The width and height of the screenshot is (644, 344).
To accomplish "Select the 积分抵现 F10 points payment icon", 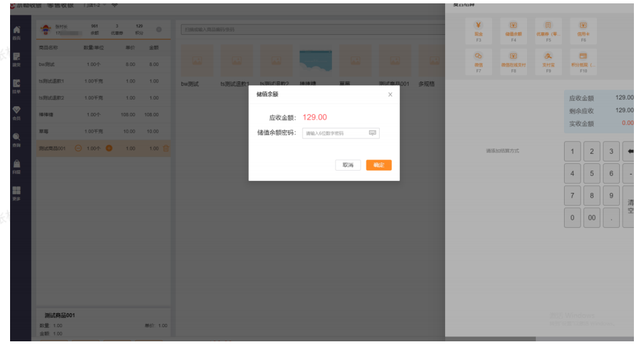I will pyautogui.click(x=583, y=62).
